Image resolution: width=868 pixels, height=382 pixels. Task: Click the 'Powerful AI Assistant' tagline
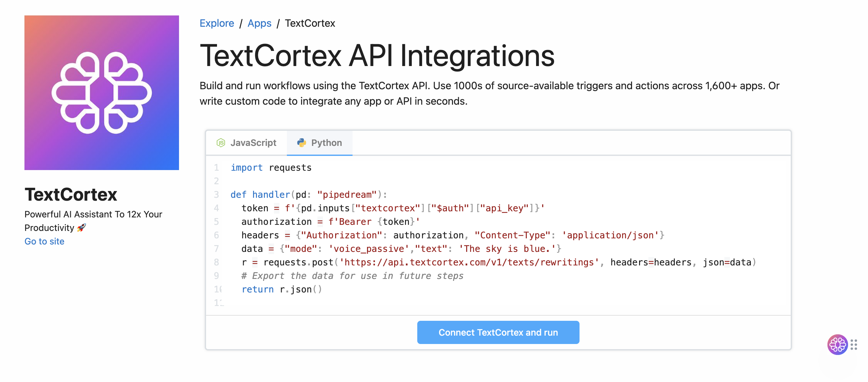click(93, 221)
